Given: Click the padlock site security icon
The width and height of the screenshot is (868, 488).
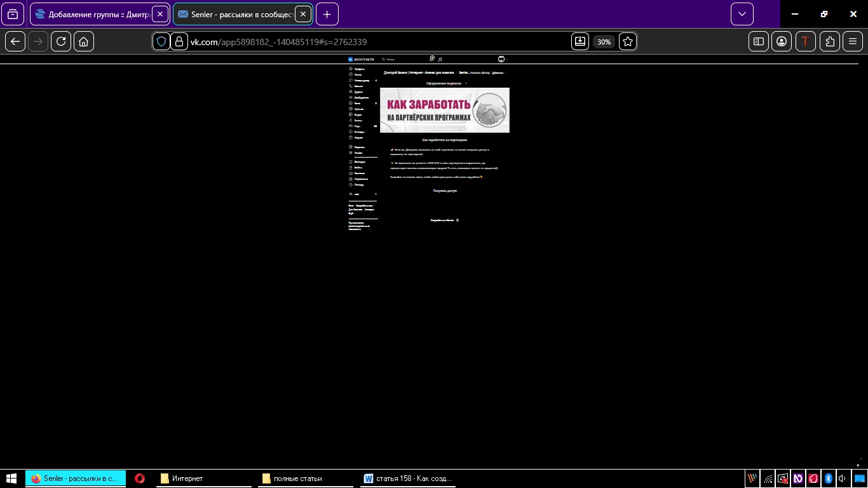Looking at the screenshot, I should pyautogui.click(x=179, y=41).
